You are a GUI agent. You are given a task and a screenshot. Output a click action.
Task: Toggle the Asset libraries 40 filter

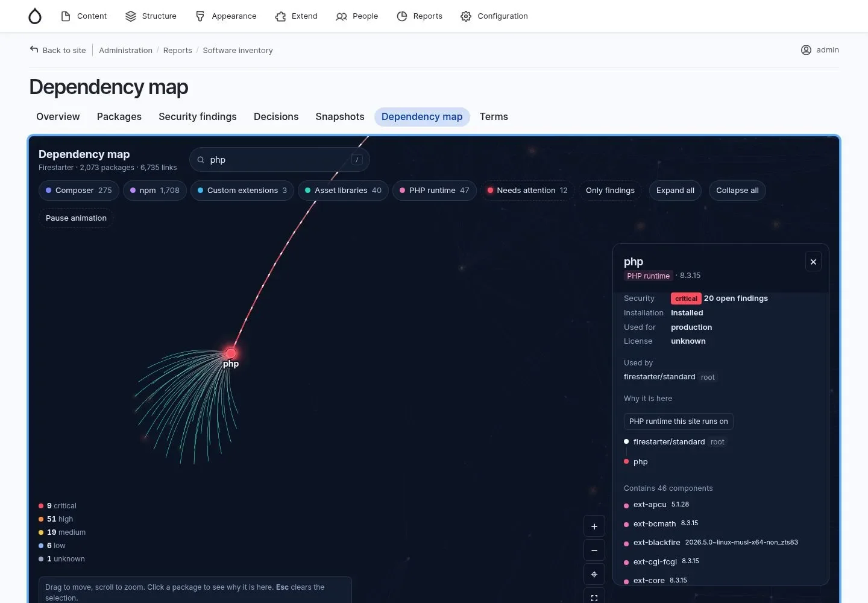343,191
